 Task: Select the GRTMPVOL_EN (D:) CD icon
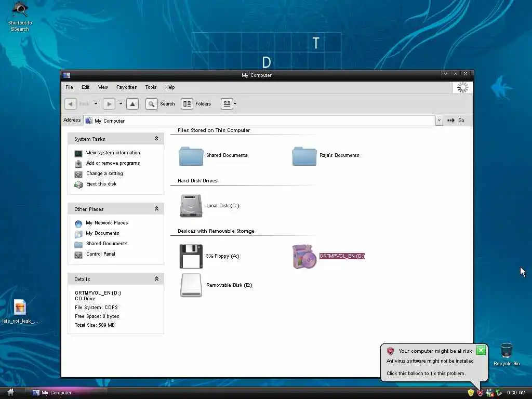coord(304,257)
